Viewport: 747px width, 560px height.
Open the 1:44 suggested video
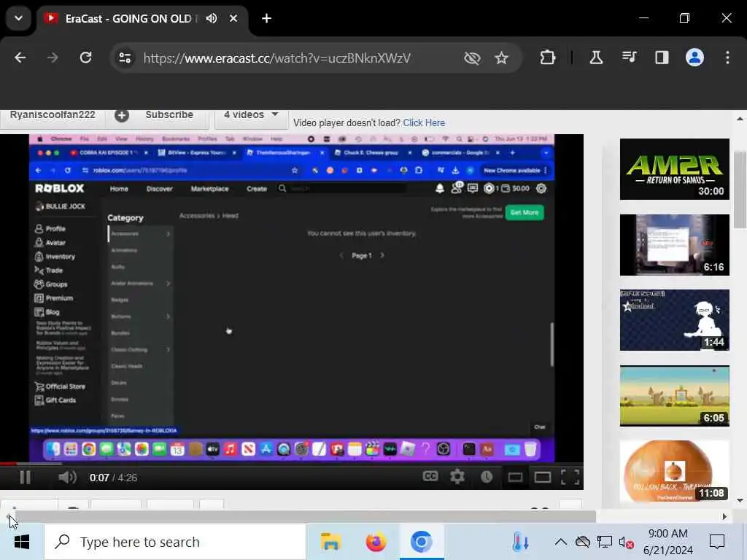pos(674,320)
